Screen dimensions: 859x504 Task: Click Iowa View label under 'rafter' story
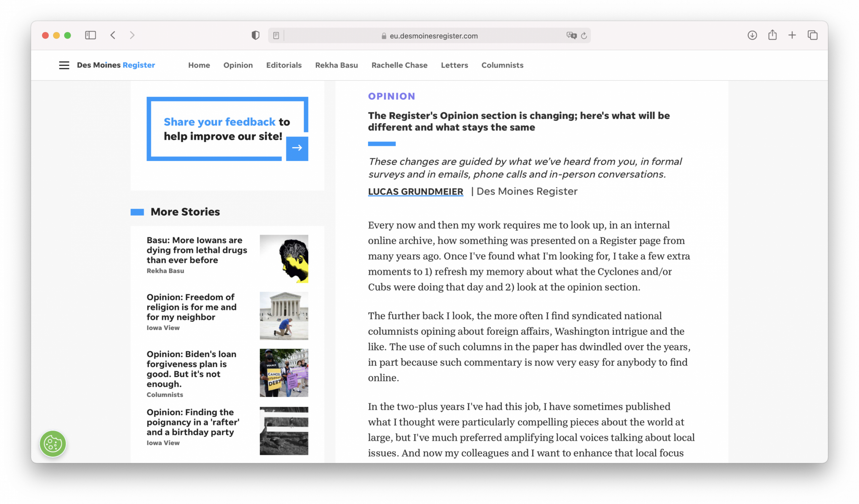coord(163,443)
